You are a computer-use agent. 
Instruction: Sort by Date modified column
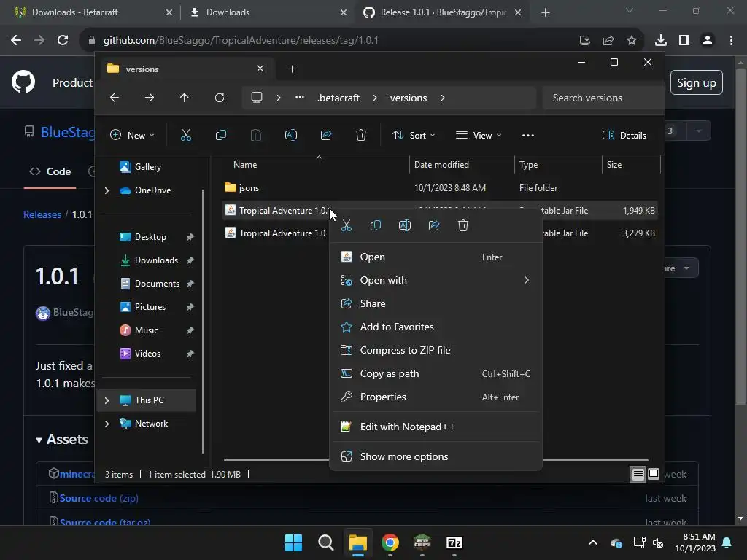(x=462, y=165)
